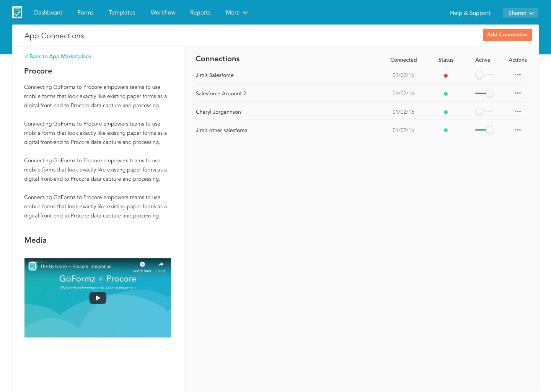551x392 pixels.
Task: Click the Share arrow on video
Action: (x=161, y=265)
